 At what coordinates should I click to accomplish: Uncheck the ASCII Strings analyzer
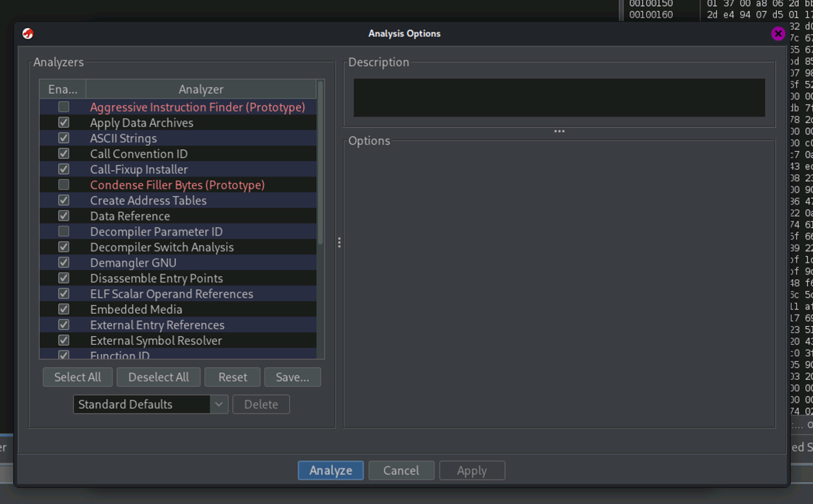[64, 138]
